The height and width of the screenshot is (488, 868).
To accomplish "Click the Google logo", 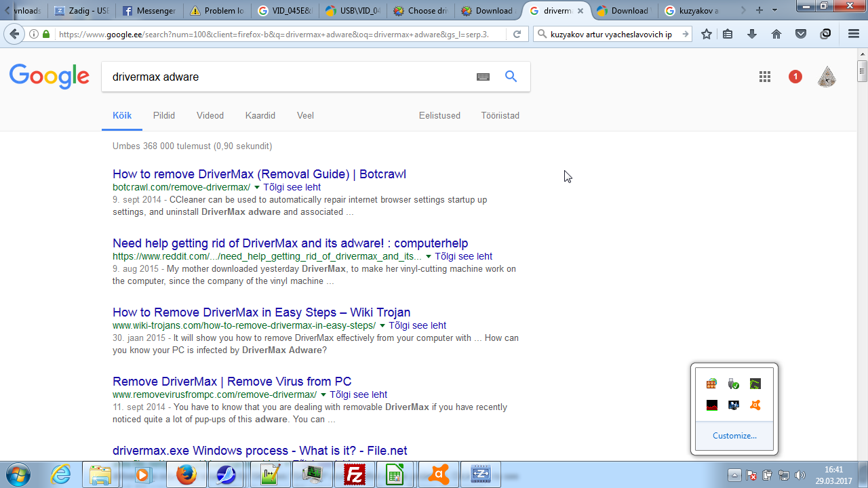I will pyautogui.click(x=50, y=77).
